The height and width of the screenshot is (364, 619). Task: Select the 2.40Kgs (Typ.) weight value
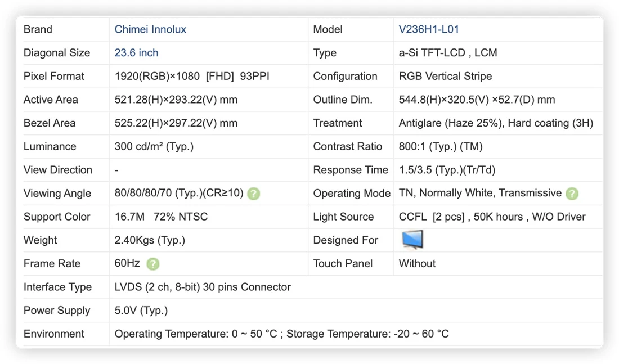150,240
